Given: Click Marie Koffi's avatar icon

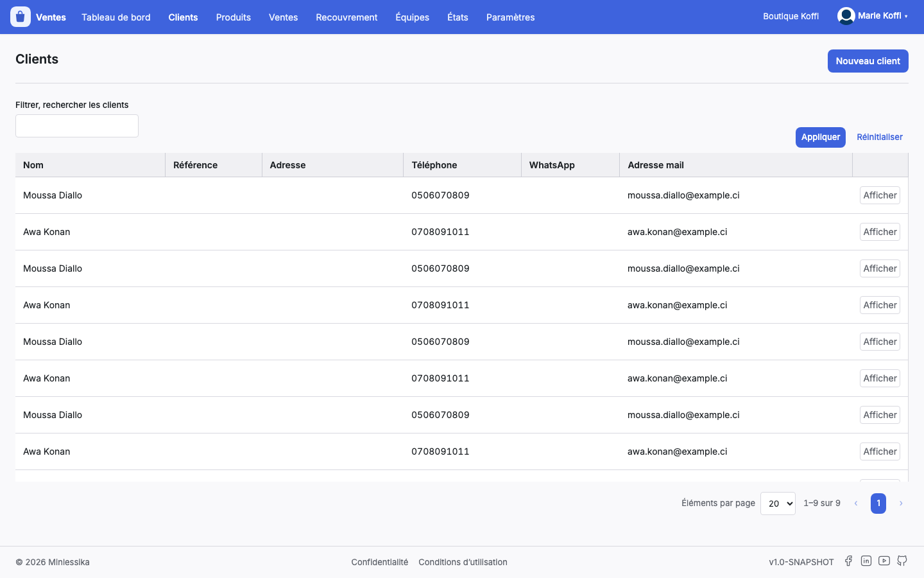Looking at the screenshot, I should coord(846,16).
